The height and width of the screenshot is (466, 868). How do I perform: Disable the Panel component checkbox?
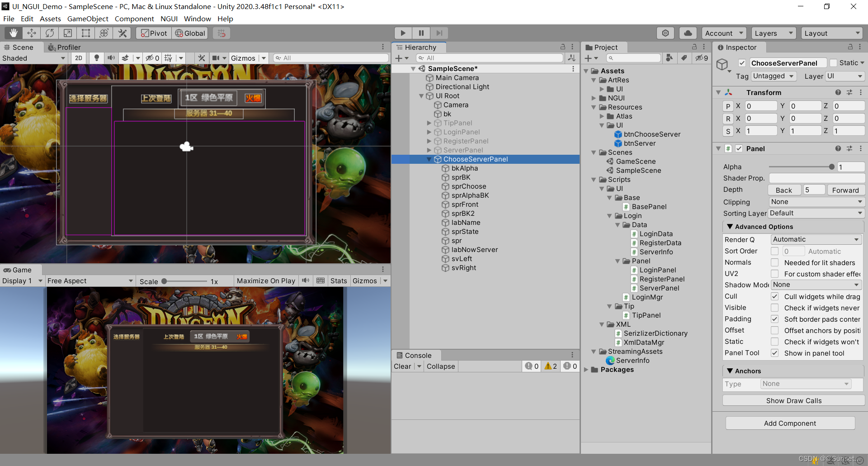(739, 148)
